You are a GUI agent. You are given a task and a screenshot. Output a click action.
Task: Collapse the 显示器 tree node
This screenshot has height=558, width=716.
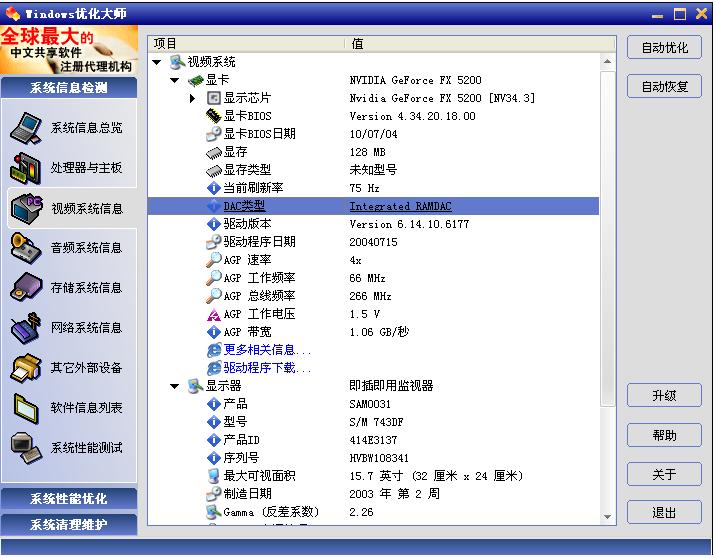174,386
